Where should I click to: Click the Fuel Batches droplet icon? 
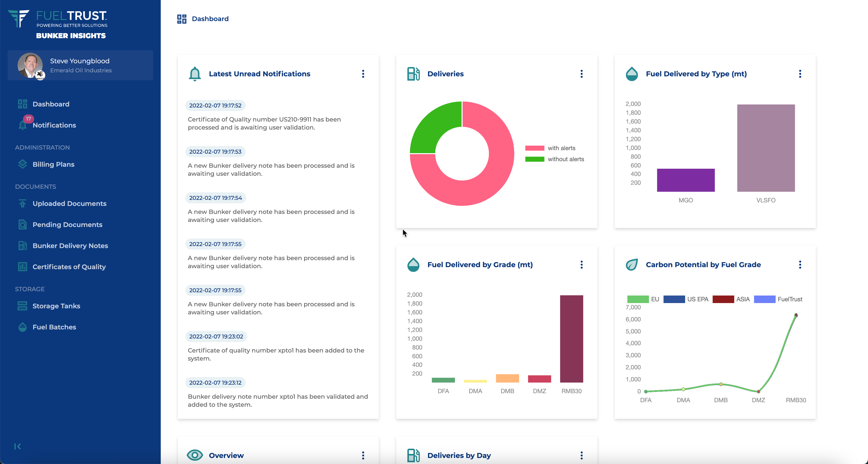pos(23,327)
